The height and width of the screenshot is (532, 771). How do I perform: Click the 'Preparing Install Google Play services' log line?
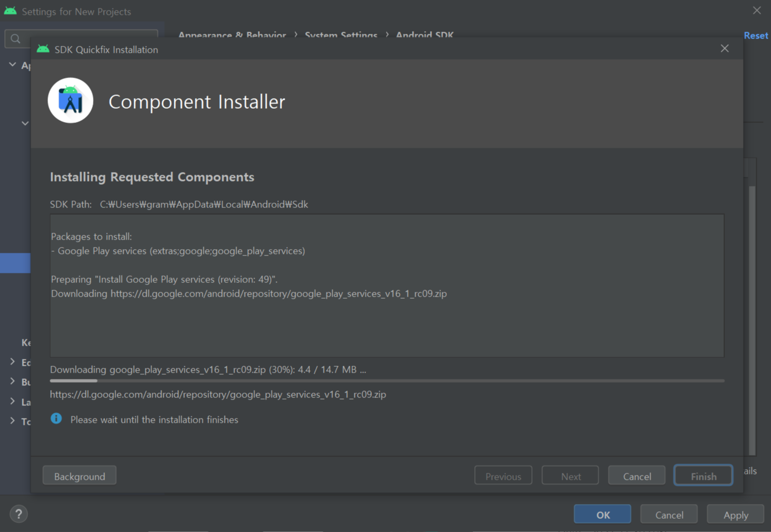coord(164,279)
